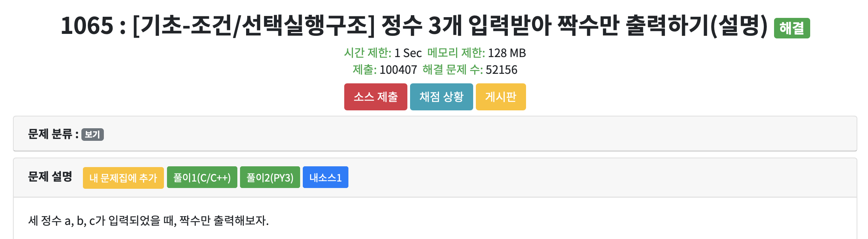This screenshot has height=239, width=868.
Task: Open the 풀이1(C/C++) solution
Action: click(x=202, y=177)
